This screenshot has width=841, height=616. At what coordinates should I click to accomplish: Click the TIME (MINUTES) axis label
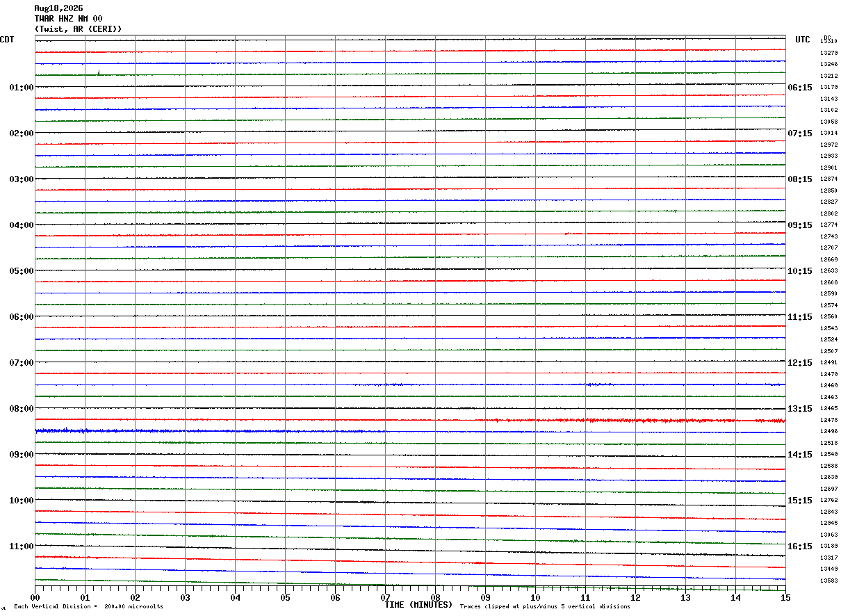click(418, 605)
